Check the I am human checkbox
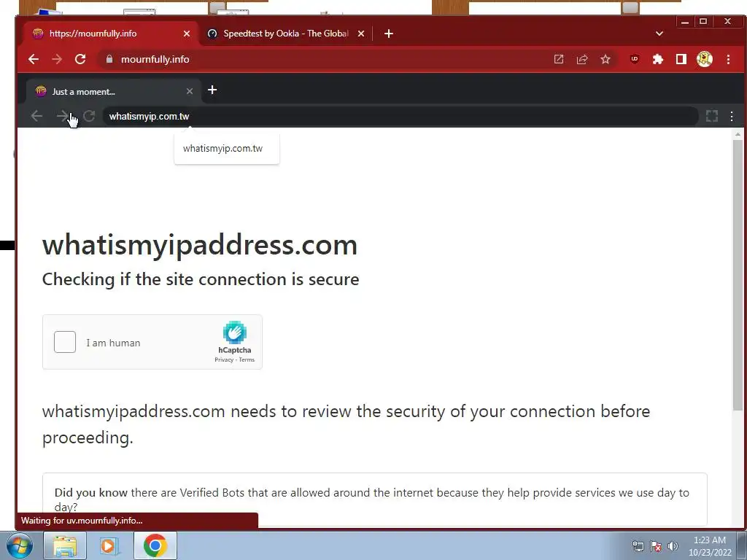Screen dimensions: 747x560 pyautogui.click(x=65, y=342)
